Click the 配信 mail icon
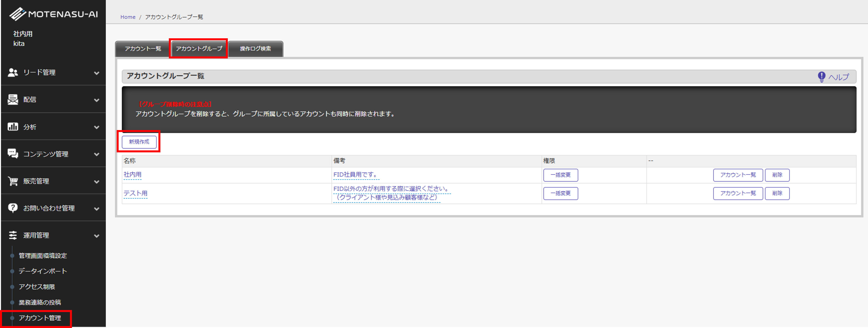 pyautogui.click(x=13, y=99)
